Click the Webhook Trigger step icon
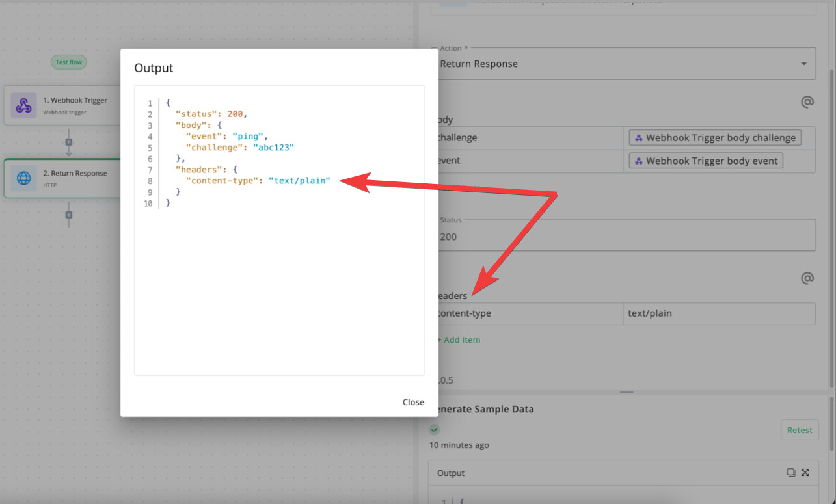Screen dimensions: 836x504 click(24, 105)
